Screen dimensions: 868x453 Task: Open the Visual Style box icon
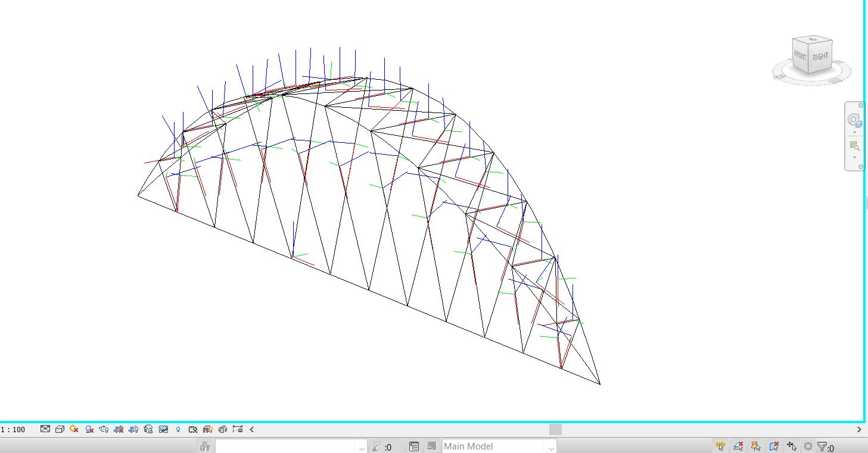tap(60, 429)
